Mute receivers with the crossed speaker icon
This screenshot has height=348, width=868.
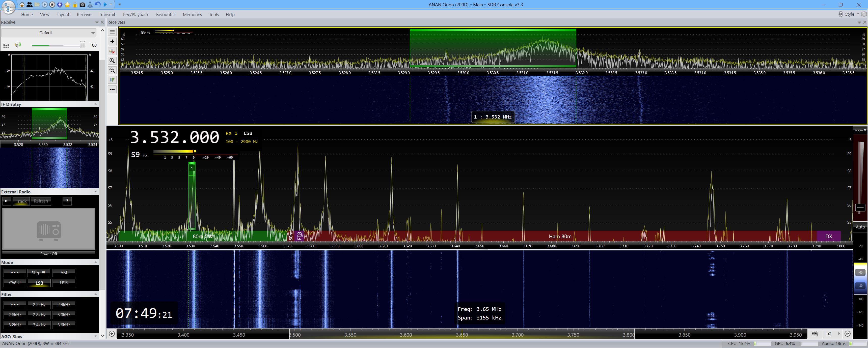(x=112, y=51)
